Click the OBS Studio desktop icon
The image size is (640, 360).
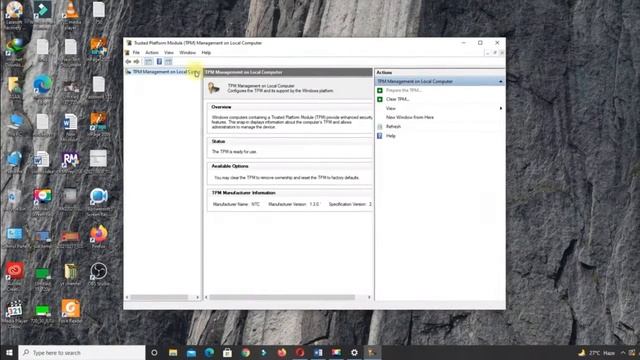coord(98,274)
